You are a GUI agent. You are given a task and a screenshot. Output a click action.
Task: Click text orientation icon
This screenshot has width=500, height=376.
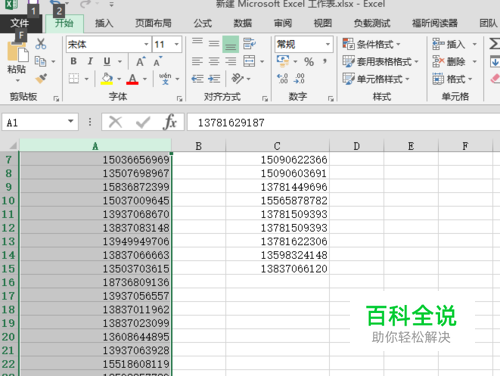pyautogui.click(x=237, y=78)
